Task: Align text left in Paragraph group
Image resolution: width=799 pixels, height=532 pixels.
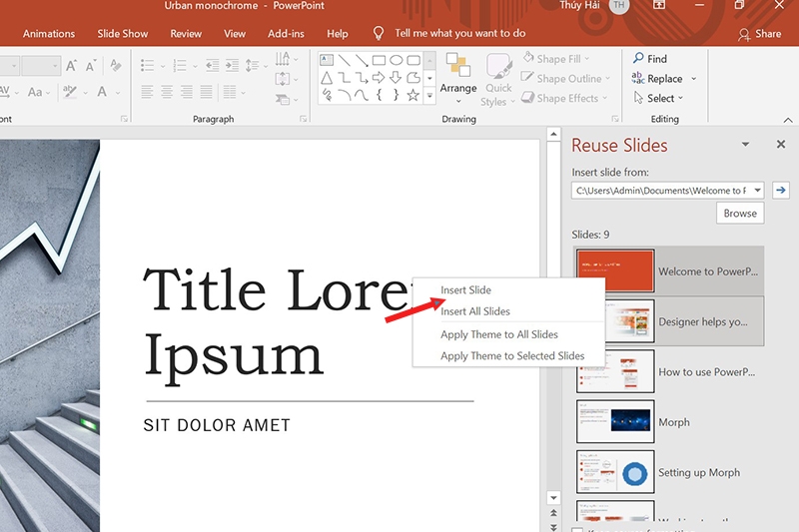Action: click(147, 92)
